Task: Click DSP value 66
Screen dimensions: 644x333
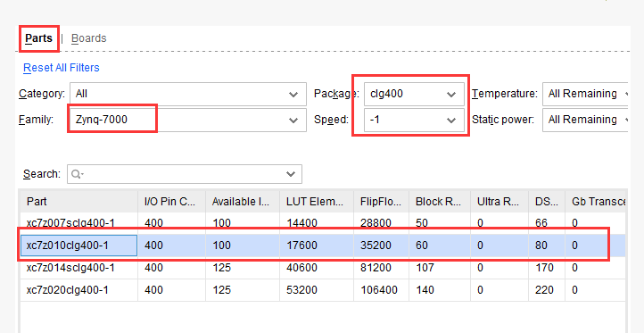Action: 541,223
